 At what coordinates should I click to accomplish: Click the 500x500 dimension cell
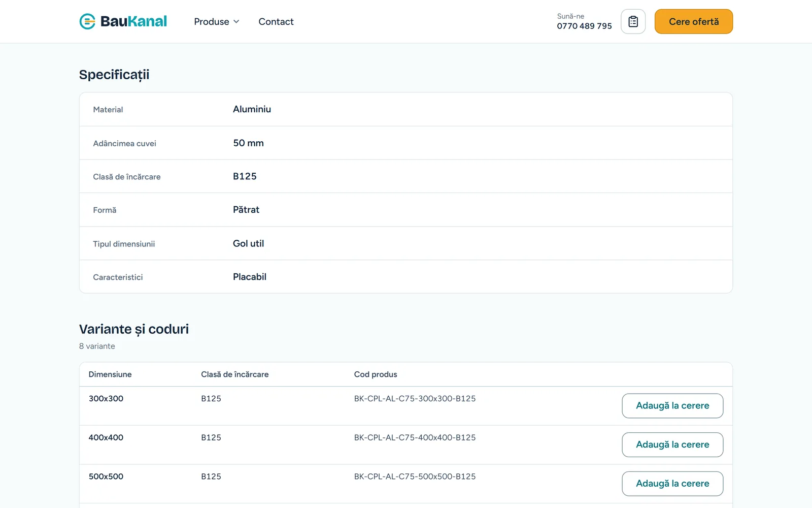(106, 477)
